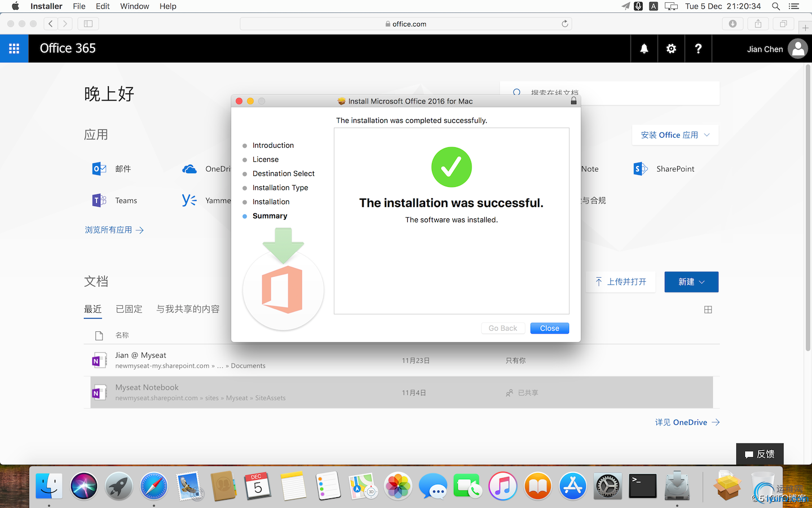Click the Safari share button
Viewport: 812px width, 508px height.
coord(758,24)
